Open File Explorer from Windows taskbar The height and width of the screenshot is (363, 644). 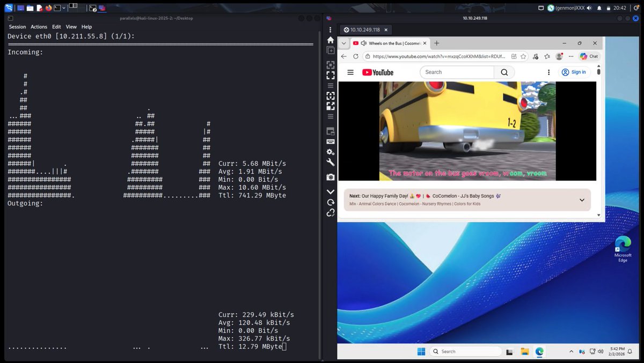pos(525,351)
